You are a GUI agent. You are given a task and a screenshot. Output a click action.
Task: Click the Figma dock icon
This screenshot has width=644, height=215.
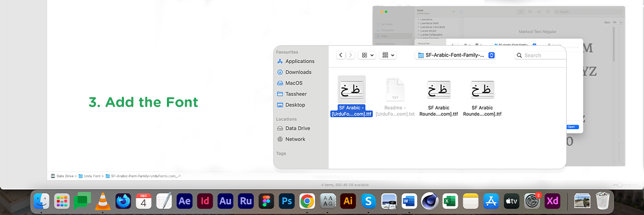266,202
